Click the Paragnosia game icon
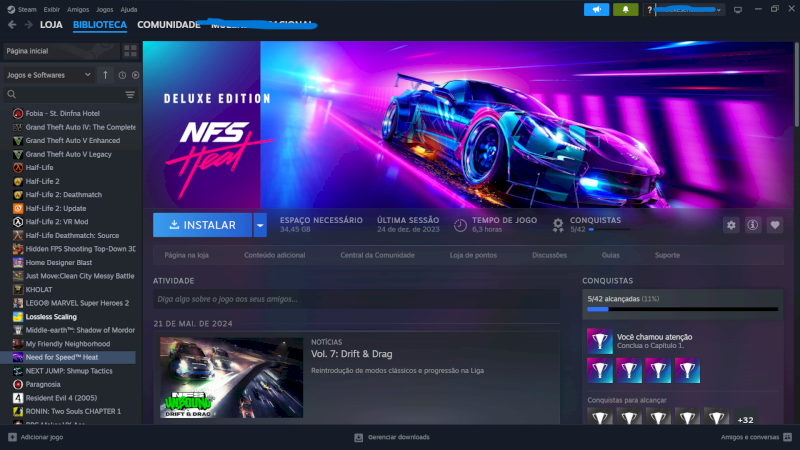The height and width of the screenshot is (450, 800). coord(18,385)
